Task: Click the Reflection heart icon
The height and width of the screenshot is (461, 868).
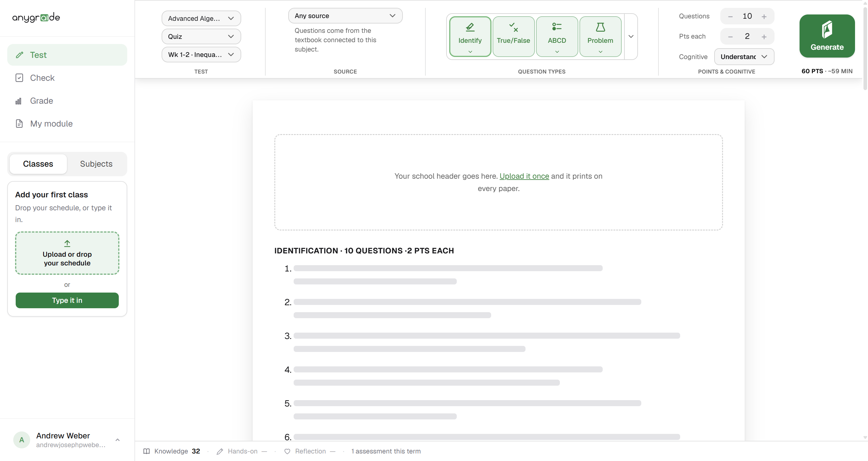Action: [x=287, y=451]
